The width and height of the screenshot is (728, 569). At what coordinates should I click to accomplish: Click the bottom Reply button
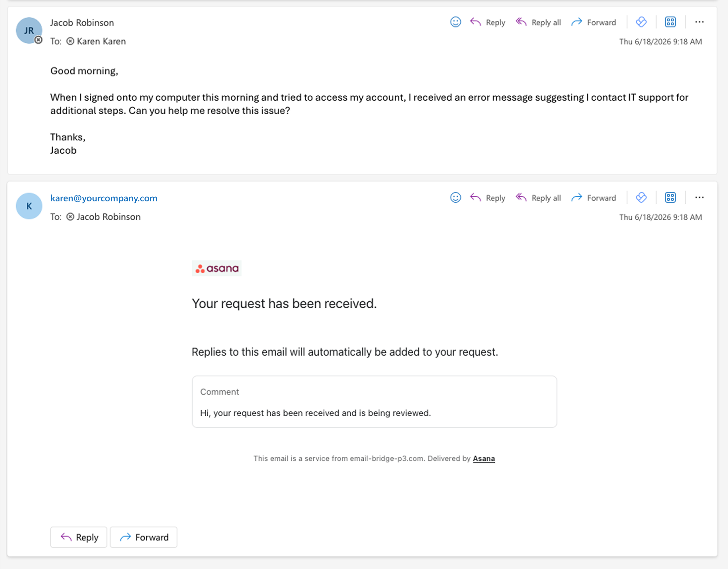click(79, 537)
